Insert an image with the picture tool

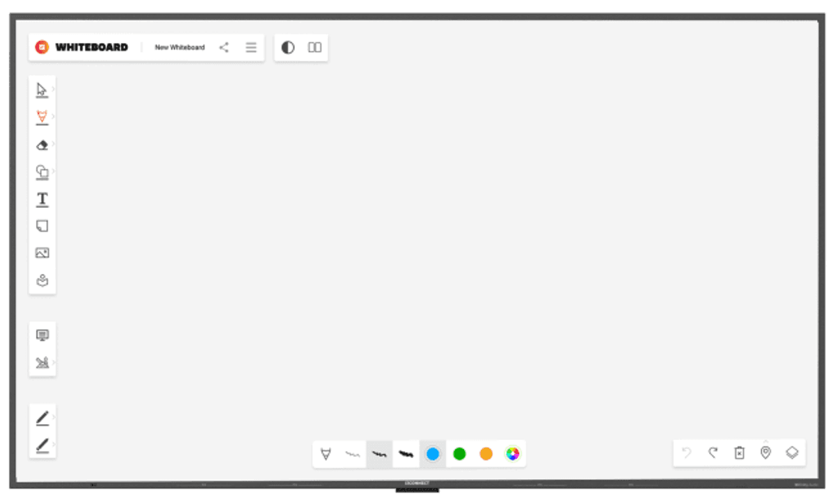coord(42,253)
